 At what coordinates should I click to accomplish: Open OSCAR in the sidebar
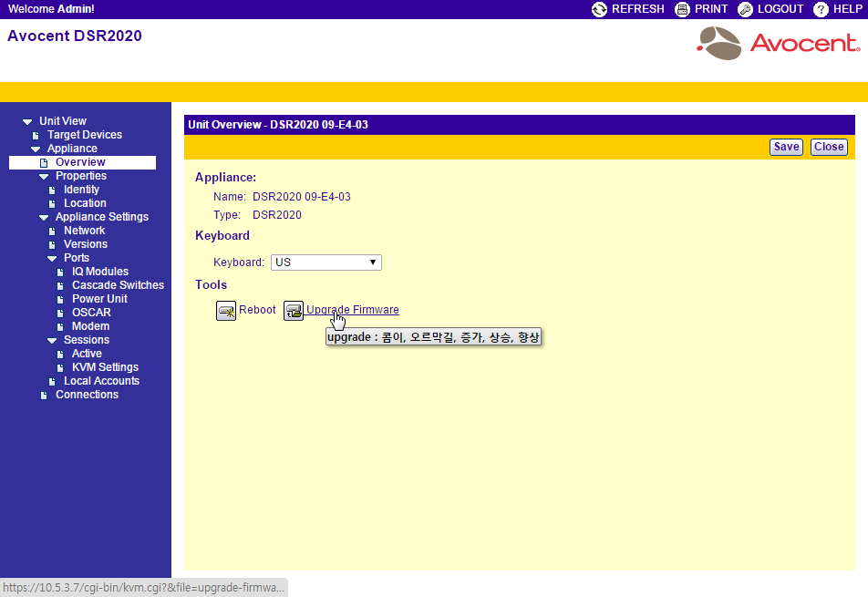click(91, 312)
